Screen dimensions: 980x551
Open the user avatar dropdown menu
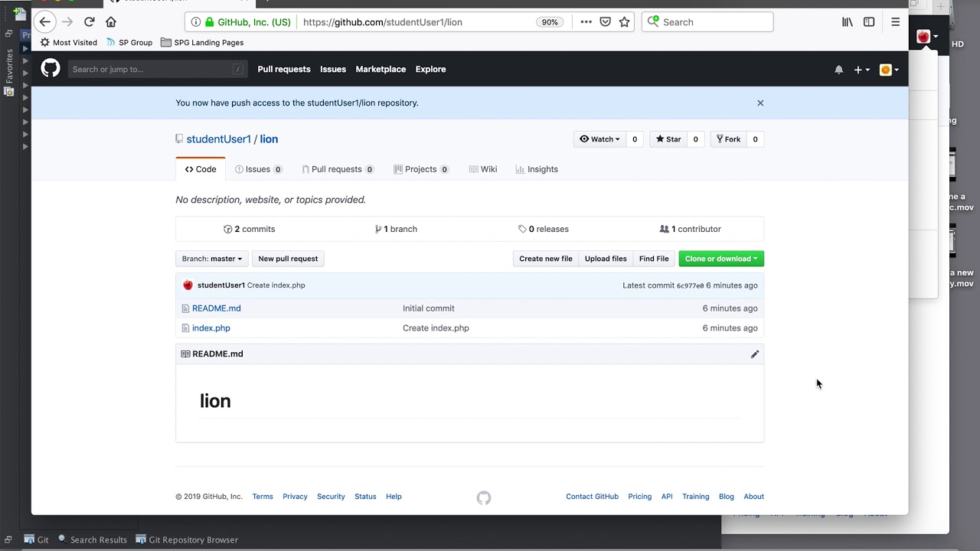point(889,70)
